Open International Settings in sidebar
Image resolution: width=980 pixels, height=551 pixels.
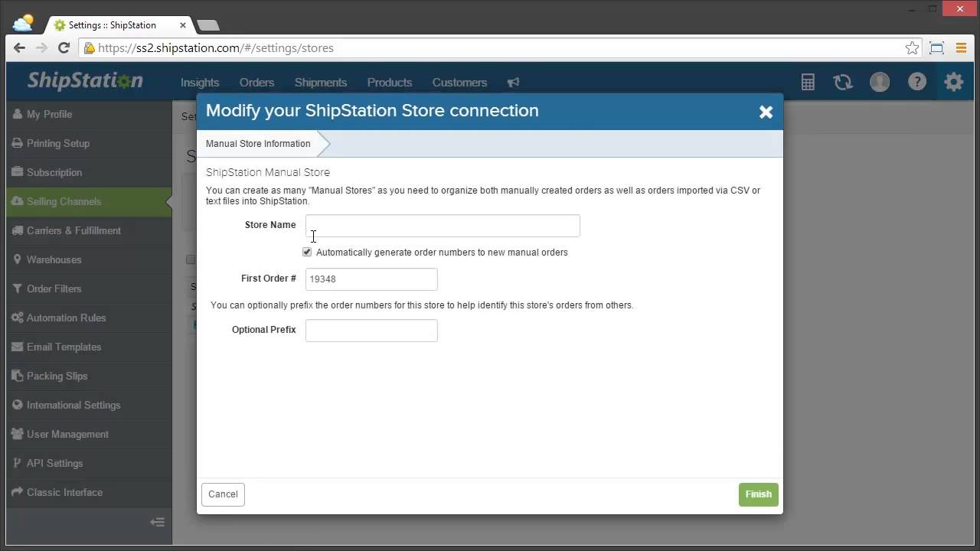pyautogui.click(x=89, y=405)
